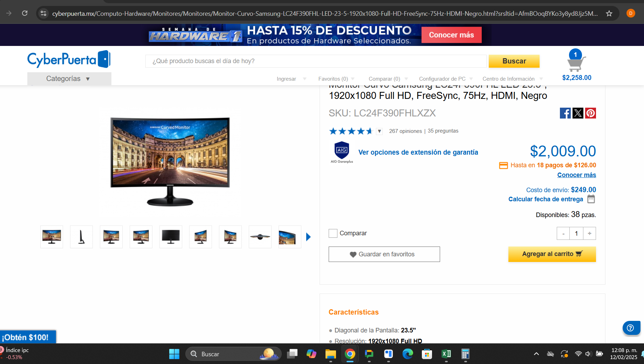Share product on X (Twitter)
The height and width of the screenshot is (364, 644).
[x=578, y=113]
